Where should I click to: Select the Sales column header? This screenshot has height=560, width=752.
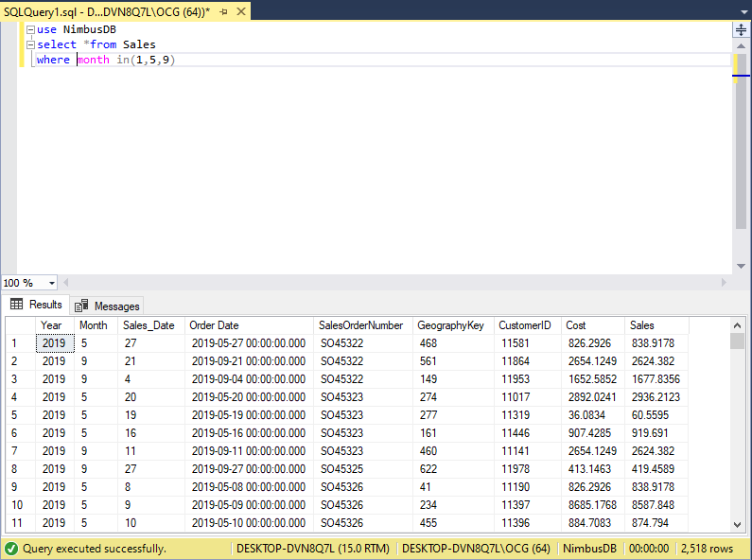point(656,325)
